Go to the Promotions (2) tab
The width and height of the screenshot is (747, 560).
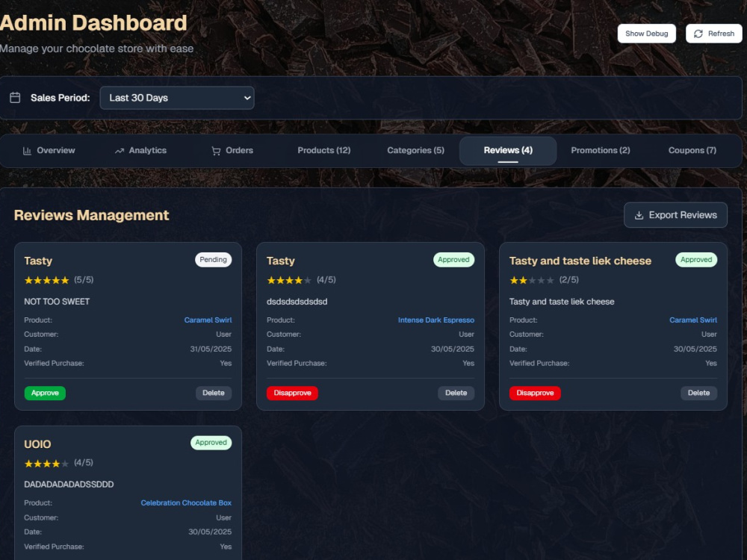(601, 151)
